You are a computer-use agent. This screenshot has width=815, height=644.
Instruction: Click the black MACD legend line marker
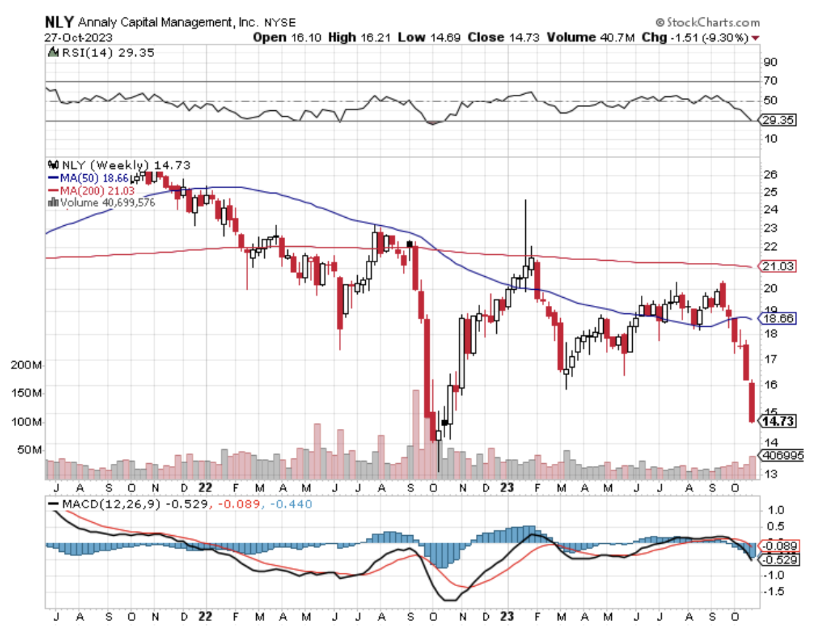(x=53, y=504)
